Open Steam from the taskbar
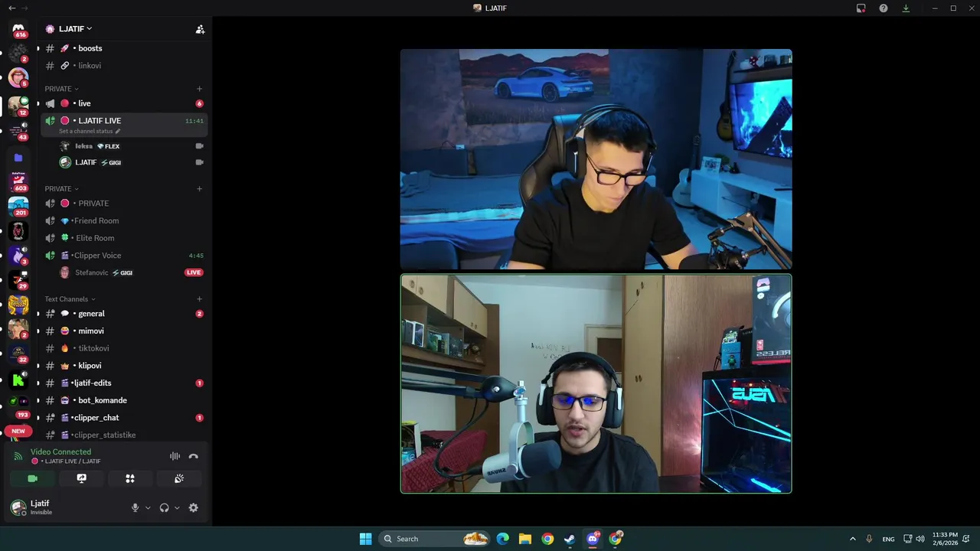The image size is (980, 551). pos(570,539)
